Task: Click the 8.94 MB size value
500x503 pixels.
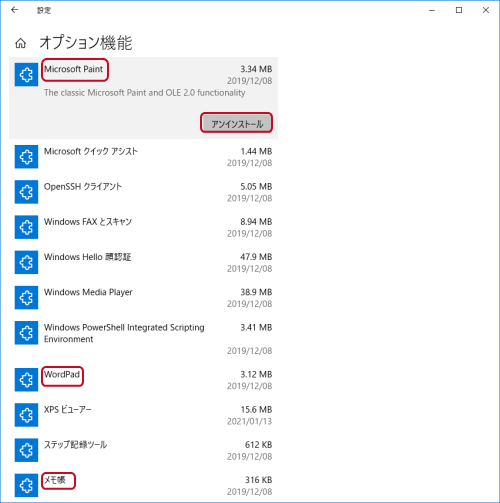Action: (256, 222)
